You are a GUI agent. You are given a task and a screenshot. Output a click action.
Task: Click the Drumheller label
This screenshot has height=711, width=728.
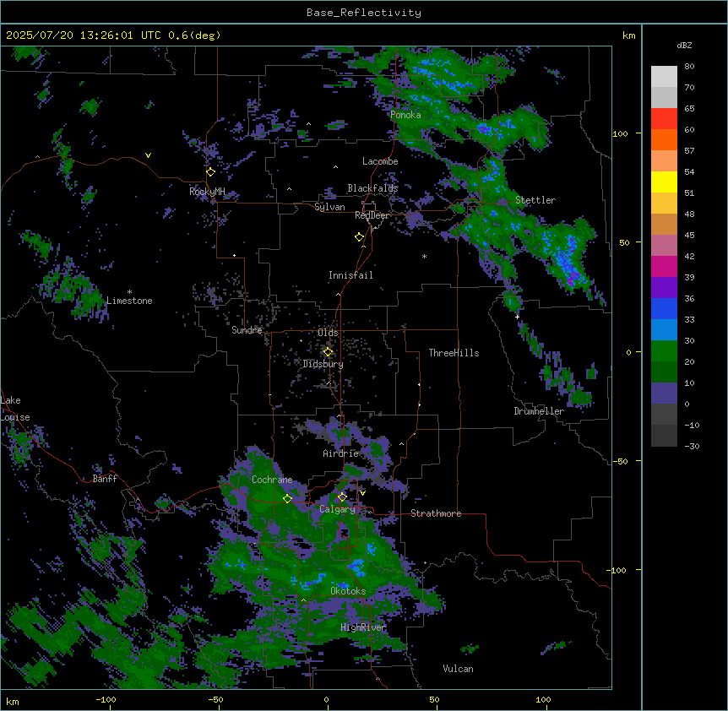click(x=539, y=411)
